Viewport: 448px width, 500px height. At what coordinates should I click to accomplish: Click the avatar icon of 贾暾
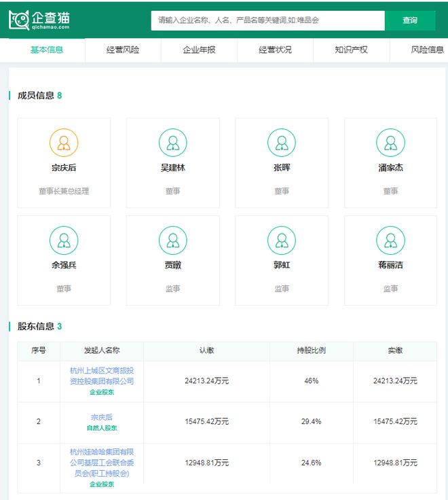click(172, 240)
